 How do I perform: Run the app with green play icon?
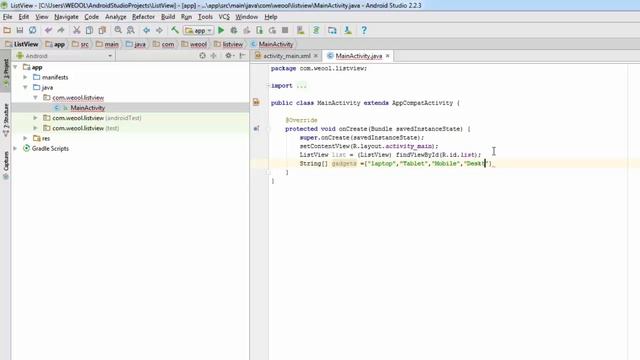tap(221, 30)
